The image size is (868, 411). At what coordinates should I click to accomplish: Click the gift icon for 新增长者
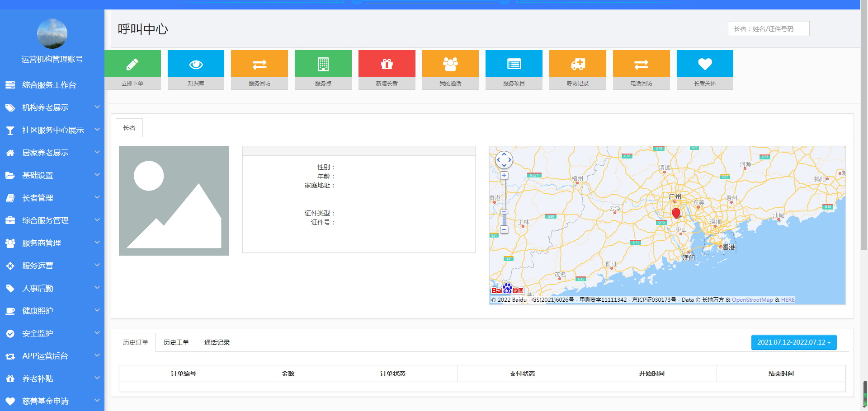[x=387, y=64]
